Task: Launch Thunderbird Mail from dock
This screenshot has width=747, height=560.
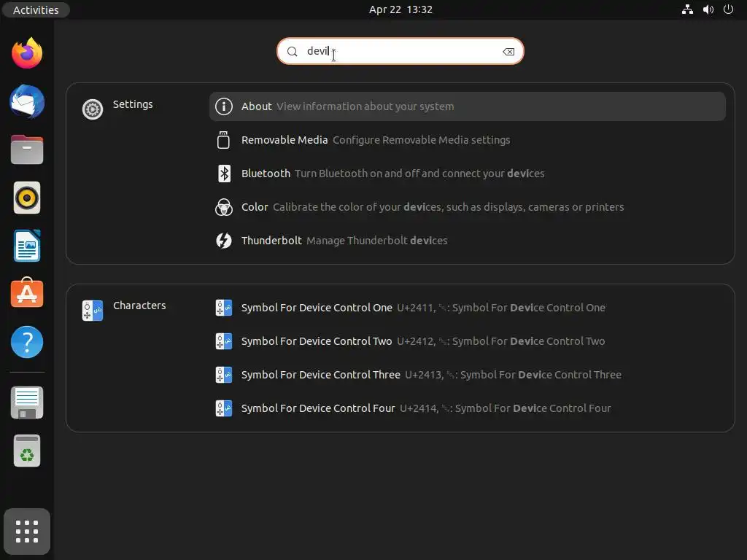Action: click(27, 101)
